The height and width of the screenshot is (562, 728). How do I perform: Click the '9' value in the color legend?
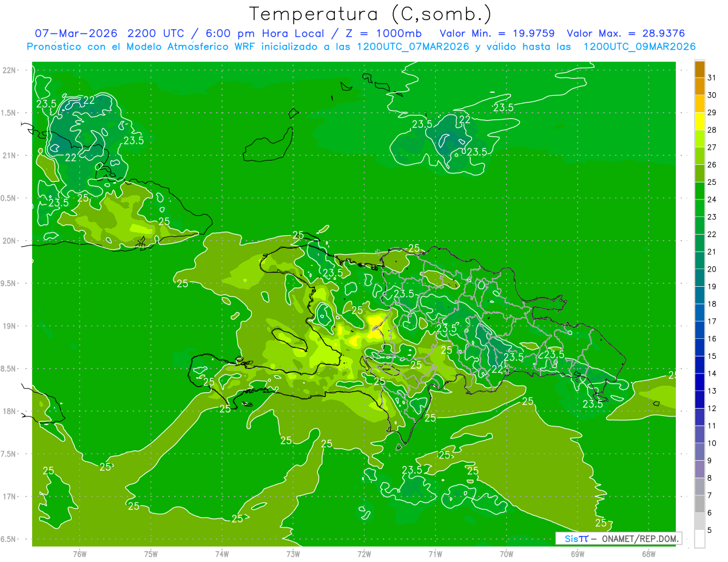click(710, 461)
